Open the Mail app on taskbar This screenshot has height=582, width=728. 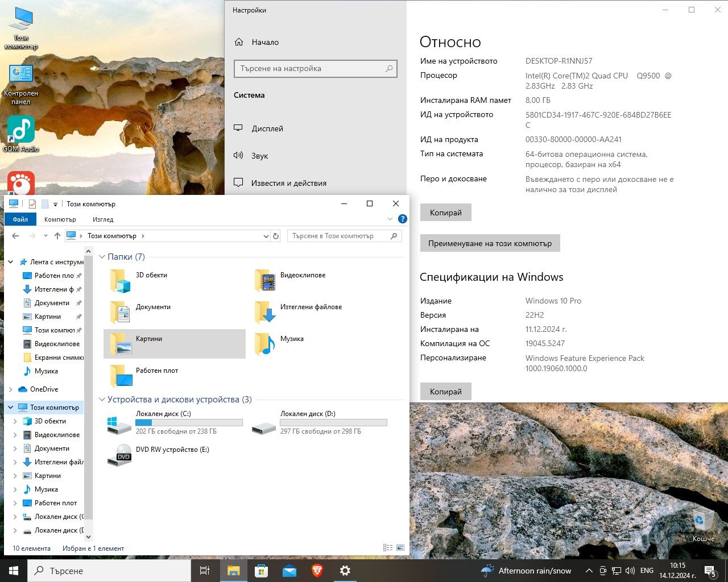pyautogui.click(x=289, y=571)
